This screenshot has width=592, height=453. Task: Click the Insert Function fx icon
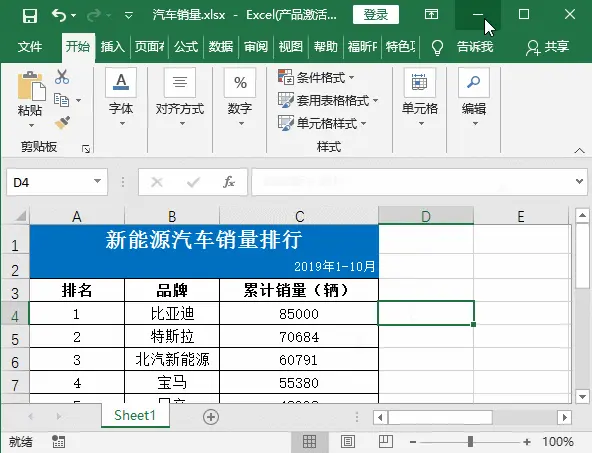point(229,182)
